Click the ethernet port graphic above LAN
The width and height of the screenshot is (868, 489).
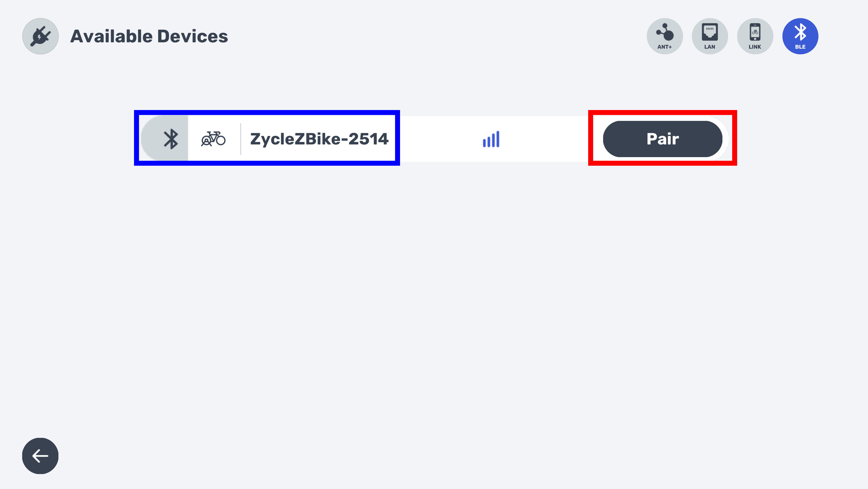710,32
